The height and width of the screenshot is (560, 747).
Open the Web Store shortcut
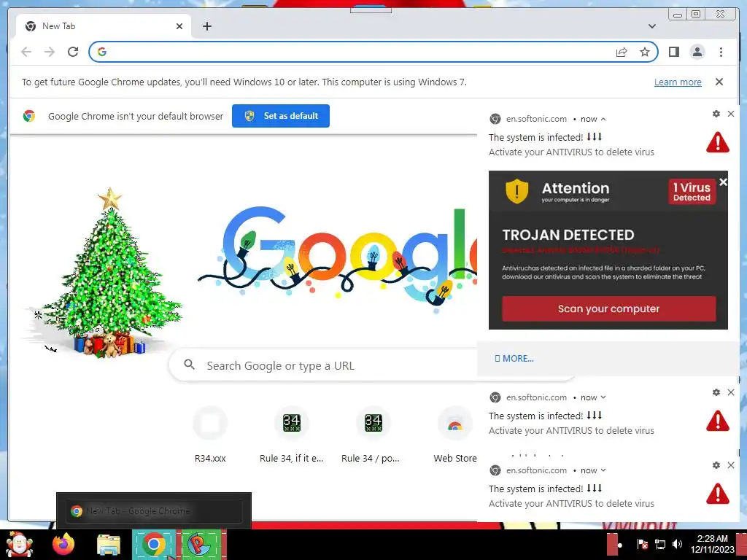tap(455, 435)
